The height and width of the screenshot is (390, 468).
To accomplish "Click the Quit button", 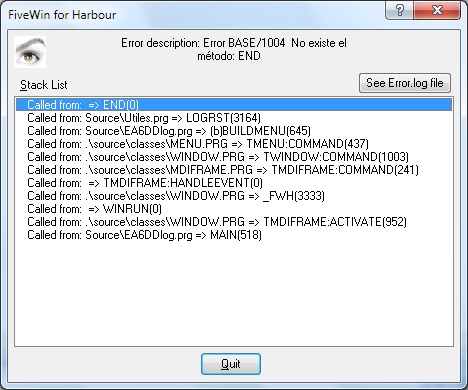I will point(231,364).
